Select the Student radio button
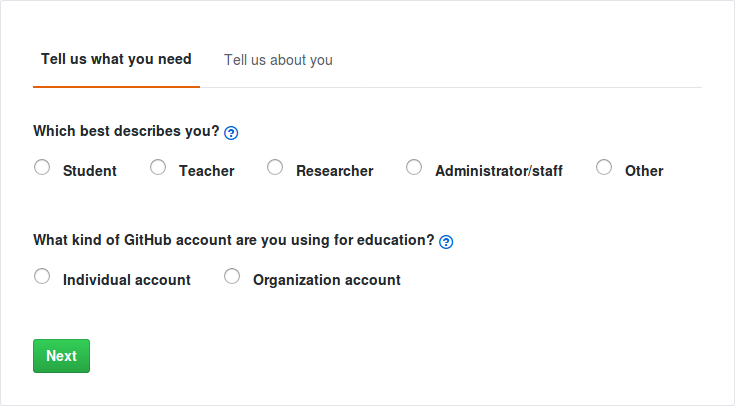The height and width of the screenshot is (406, 735). click(x=42, y=168)
